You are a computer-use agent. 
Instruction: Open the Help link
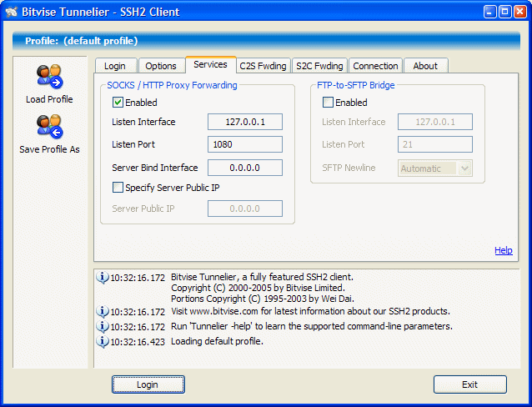click(x=503, y=250)
